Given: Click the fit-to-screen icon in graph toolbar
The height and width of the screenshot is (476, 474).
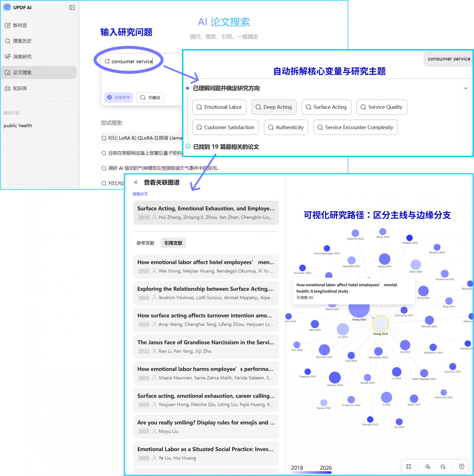Looking at the screenshot, I should point(409,466).
